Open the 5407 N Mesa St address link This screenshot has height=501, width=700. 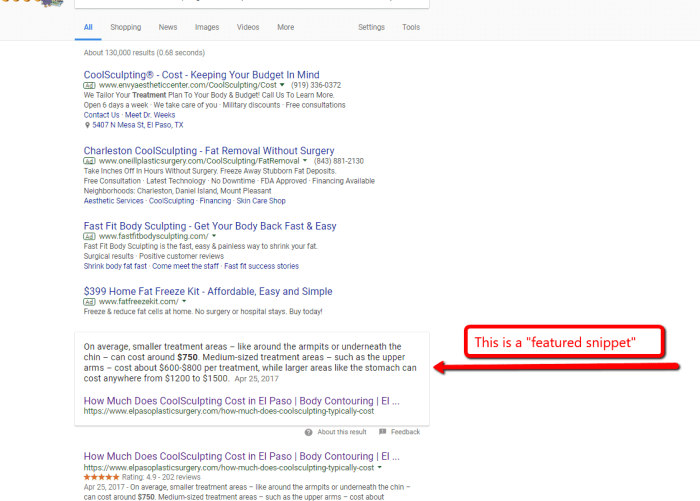click(x=138, y=125)
